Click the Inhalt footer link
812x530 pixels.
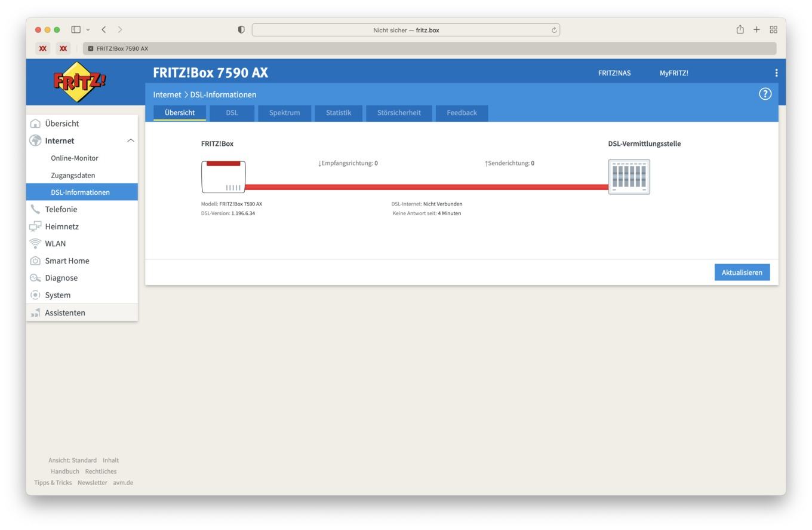(110, 460)
